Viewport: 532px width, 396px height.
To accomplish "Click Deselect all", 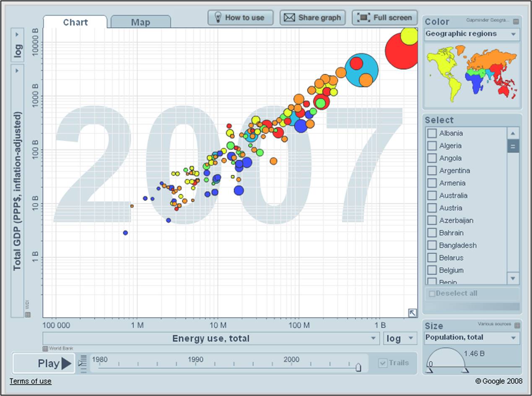I will pyautogui.click(x=453, y=294).
